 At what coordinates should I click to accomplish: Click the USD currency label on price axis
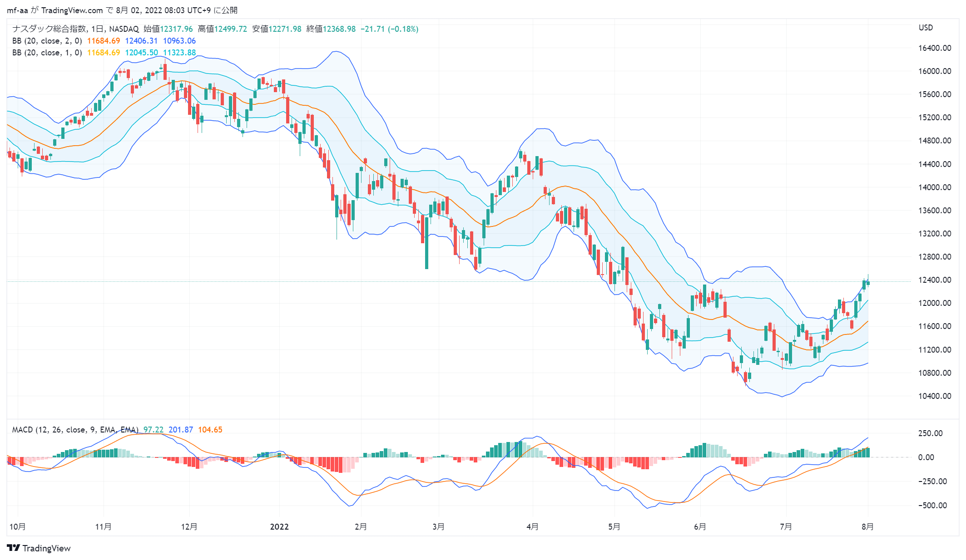point(926,28)
